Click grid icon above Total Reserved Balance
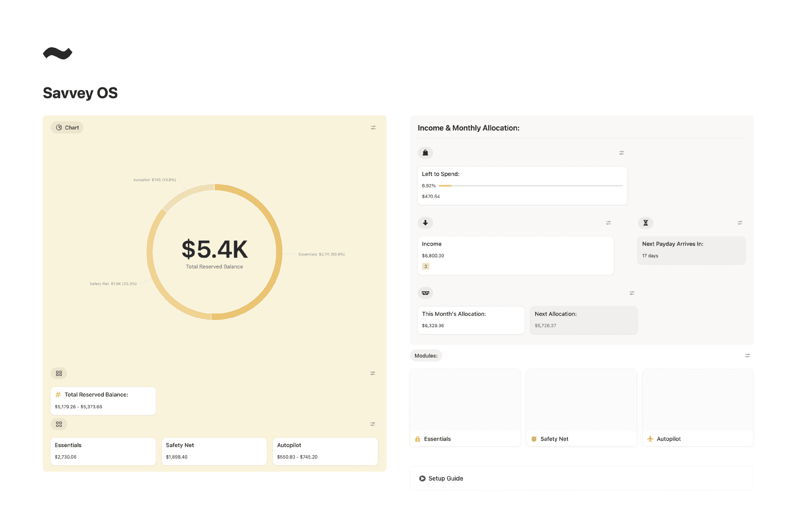Image resolution: width=798 pixels, height=532 pixels. (x=59, y=373)
